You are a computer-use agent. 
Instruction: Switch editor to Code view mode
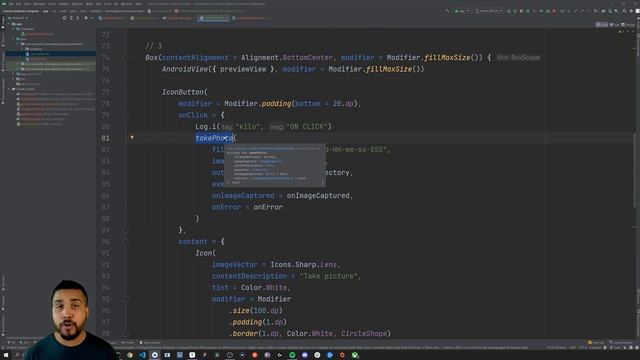pos(602,24)
